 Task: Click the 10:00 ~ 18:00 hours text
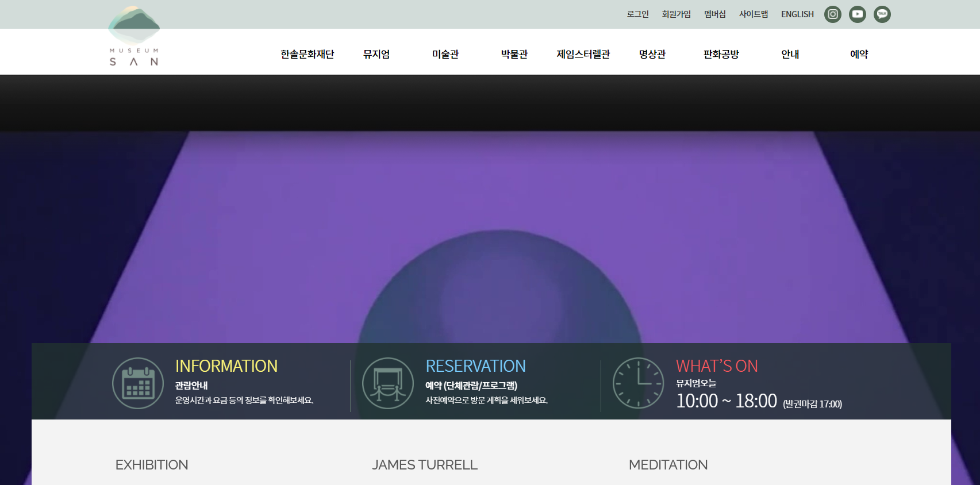pos(727,401)
